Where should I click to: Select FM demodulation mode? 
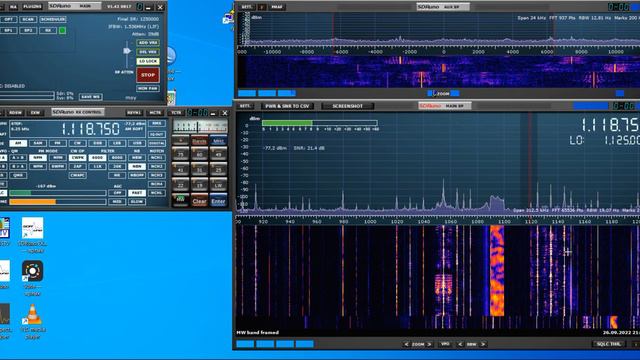coord(58,143)
